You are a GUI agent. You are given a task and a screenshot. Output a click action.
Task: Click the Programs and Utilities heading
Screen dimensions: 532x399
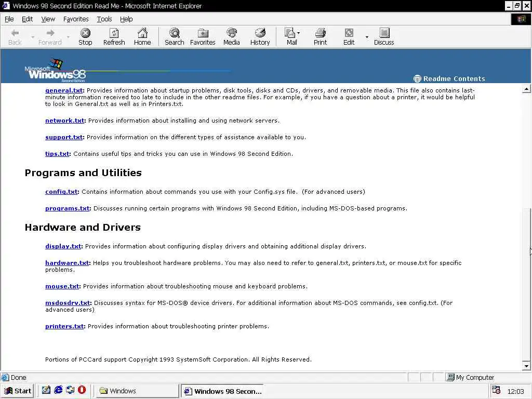coord(83,173)
